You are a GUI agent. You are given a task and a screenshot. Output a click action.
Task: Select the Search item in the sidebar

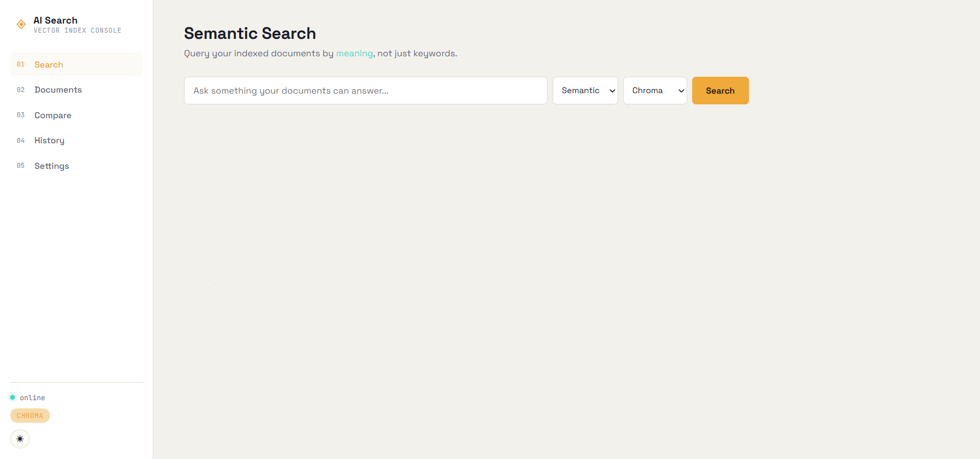(76, 64)
